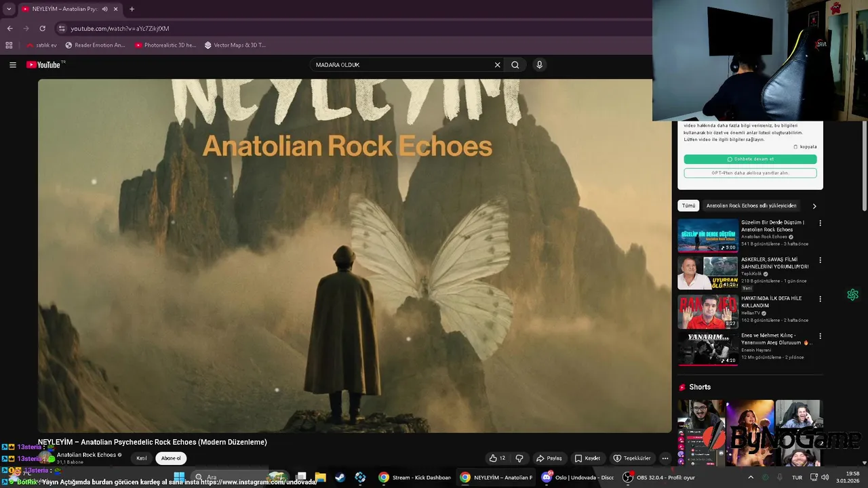Open a new browser tab
868x488 pixels.
click(132, 9)
